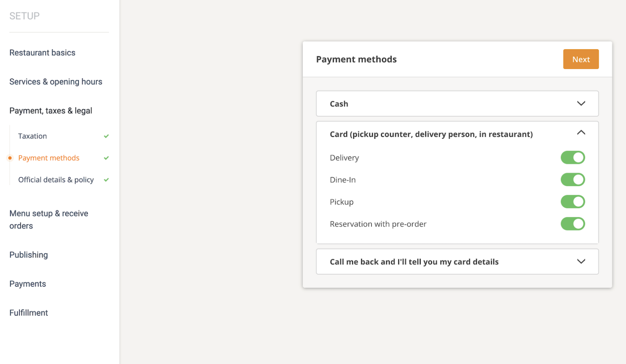Toggle off Pickup card payment
This screenshot has width=626, height=364.
coord(573,202)
